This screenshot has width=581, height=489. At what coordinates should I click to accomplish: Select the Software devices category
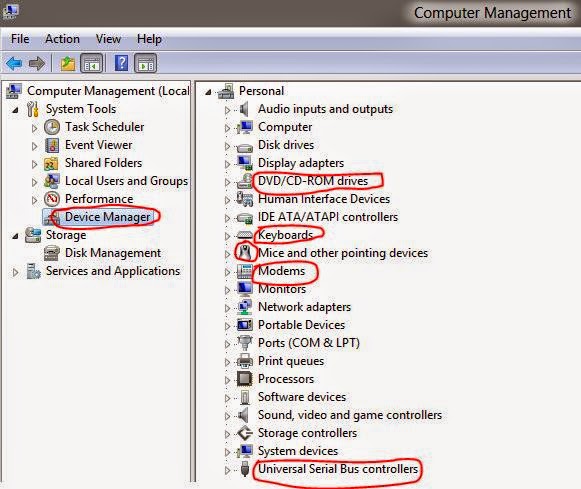pyautogui.click(x=302, y=397)
